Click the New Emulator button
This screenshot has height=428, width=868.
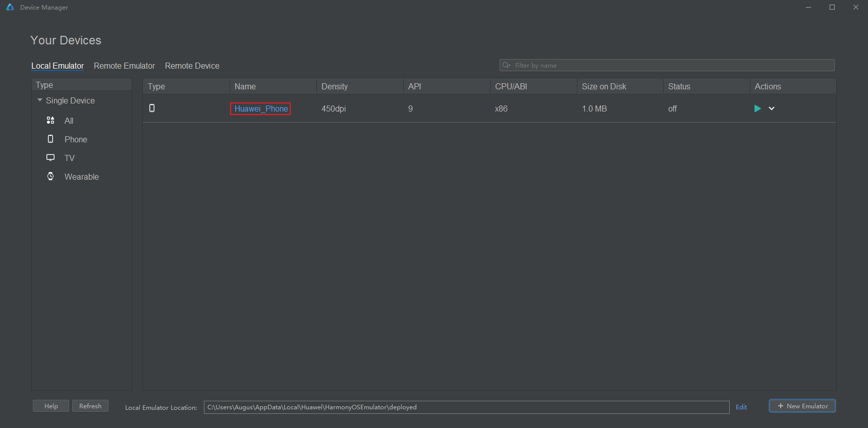(x=802, y=406)
